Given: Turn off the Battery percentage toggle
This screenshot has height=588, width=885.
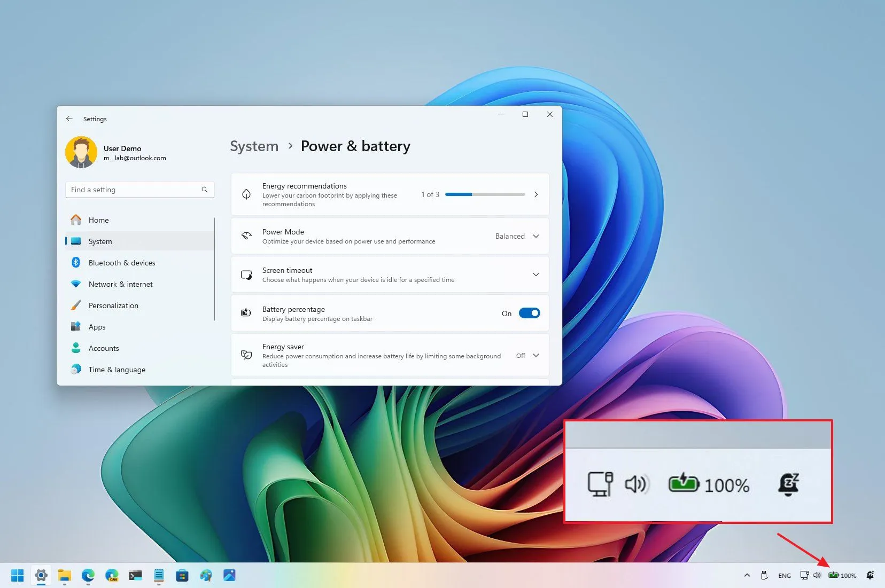Looking at the screenshot, I should pyautogui.click(x=529, y=313).
